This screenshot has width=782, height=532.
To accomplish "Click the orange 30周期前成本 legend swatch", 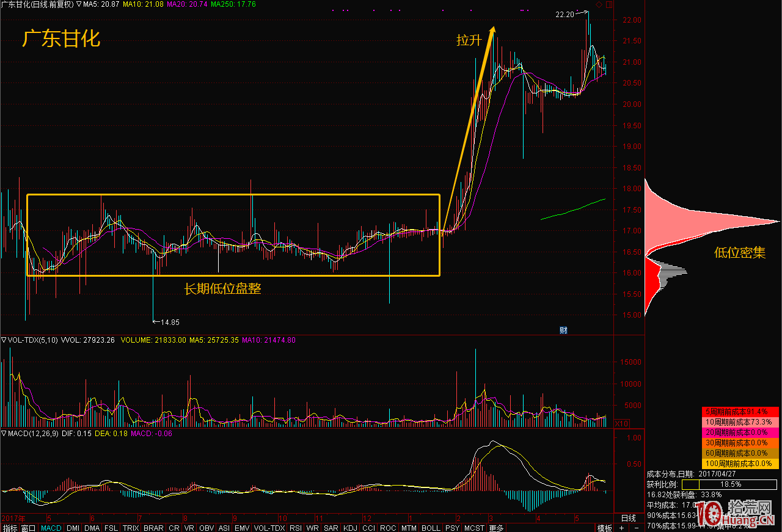I will (740, 443).
